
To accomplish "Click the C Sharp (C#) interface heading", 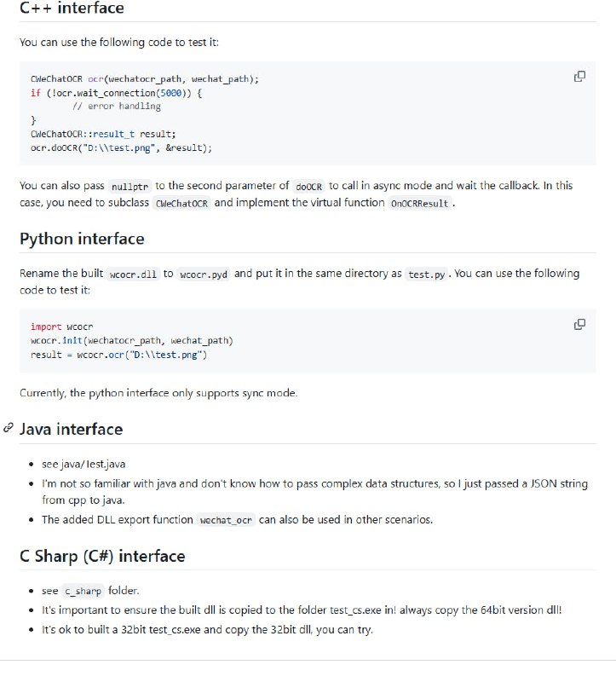I will [101, 556].
